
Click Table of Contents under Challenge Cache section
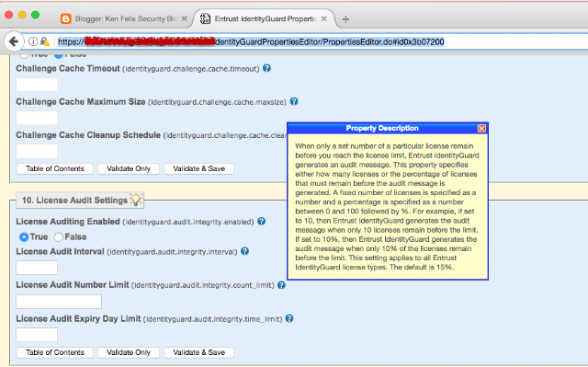pyautogui.click(x=55, y=168)
